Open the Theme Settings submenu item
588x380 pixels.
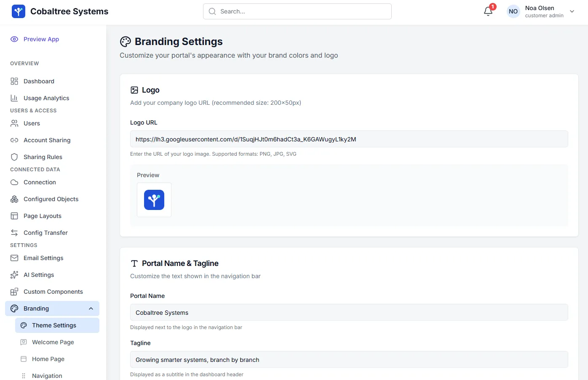pos(57,325)
